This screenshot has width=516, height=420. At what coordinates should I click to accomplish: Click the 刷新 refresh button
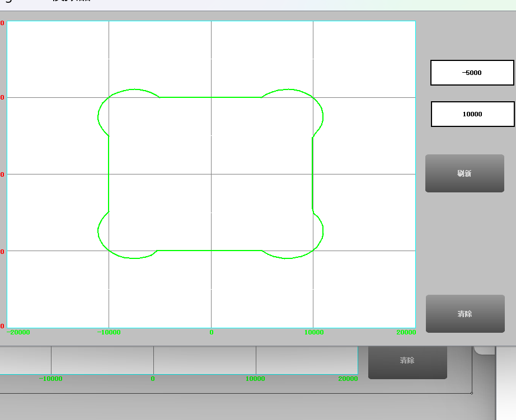pyautogui.click(x=465, y=173)
